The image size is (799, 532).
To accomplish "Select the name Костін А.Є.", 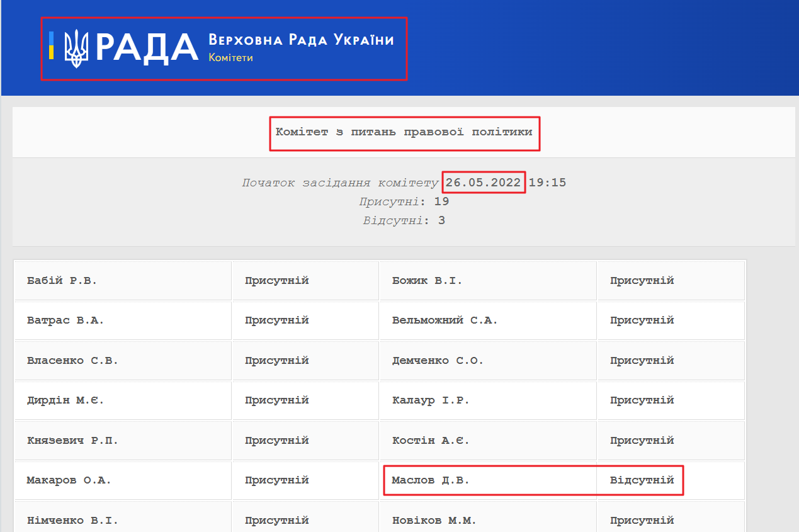I will pos(431,440).
